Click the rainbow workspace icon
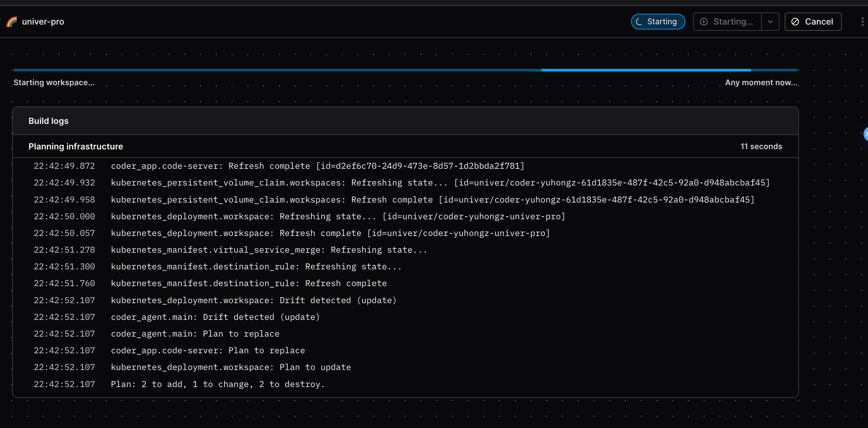Image resolution: width=868 pixels, height=428 pixels. coord(11,22)
